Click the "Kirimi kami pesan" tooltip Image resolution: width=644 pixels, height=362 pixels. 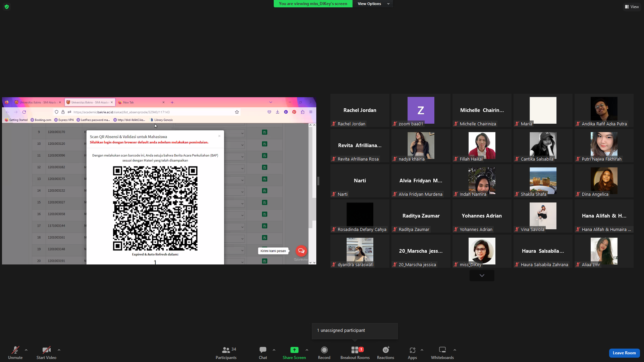(x=273, y=251)
